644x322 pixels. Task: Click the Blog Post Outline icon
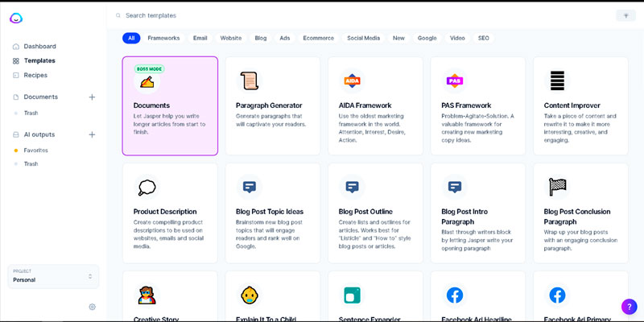pyautogui.click(x=352, y=188)
